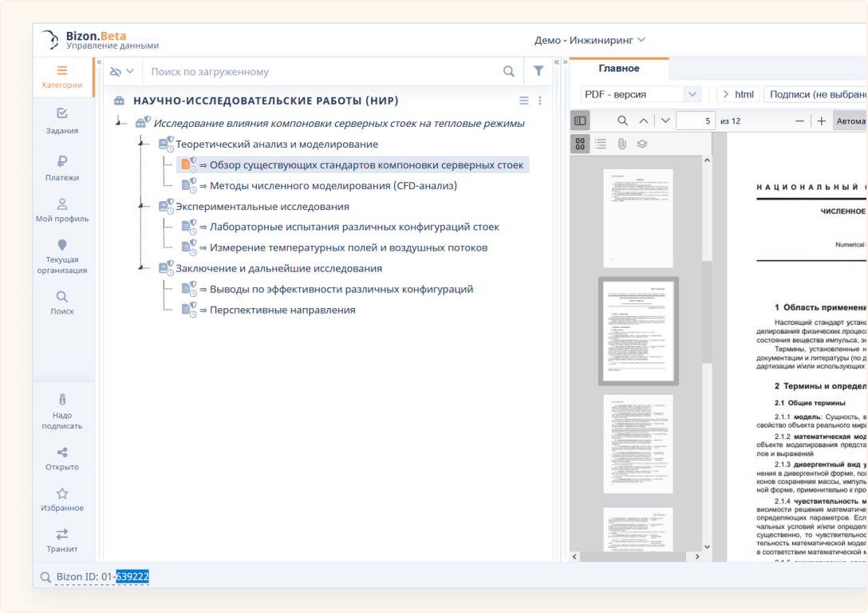Open the Категории sidebar menu
Viewport: 868px width, 613px height.
(62, 77)
